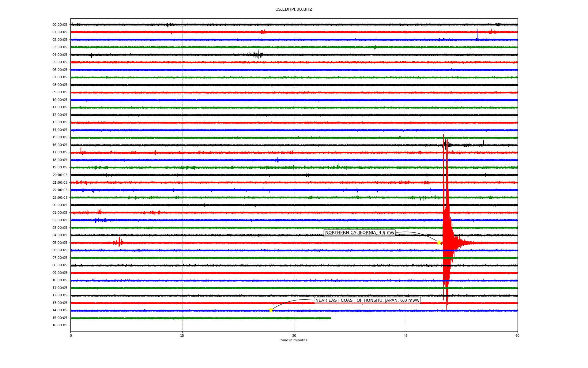Click the right end of the short green bottom trace
The width and height of the screenshot is (588, 368).
(x=330, y=318)
